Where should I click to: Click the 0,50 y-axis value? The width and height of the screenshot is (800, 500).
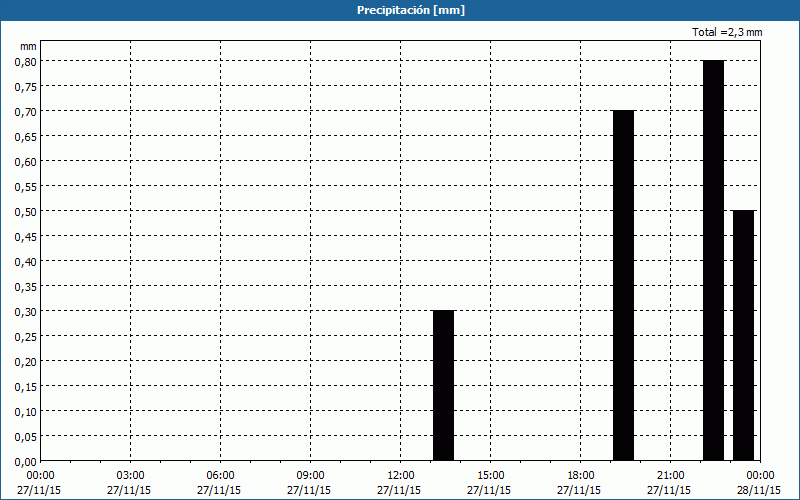(26, 212)
